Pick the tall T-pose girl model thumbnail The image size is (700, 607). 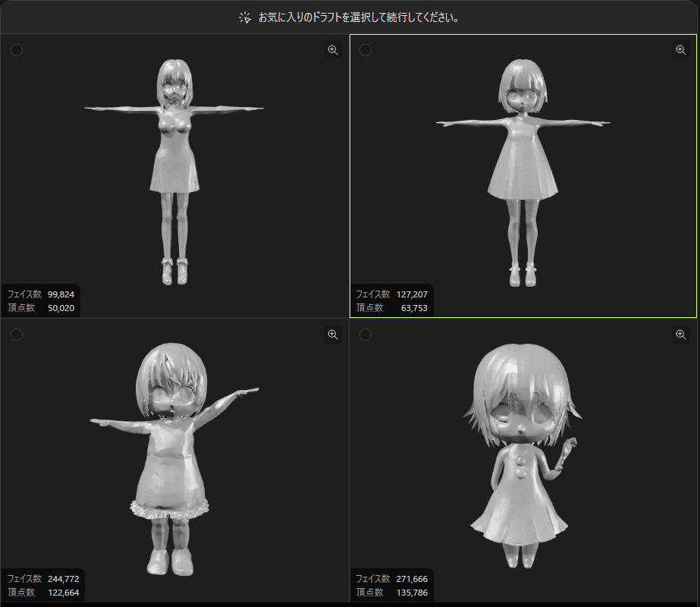point(174,172)
